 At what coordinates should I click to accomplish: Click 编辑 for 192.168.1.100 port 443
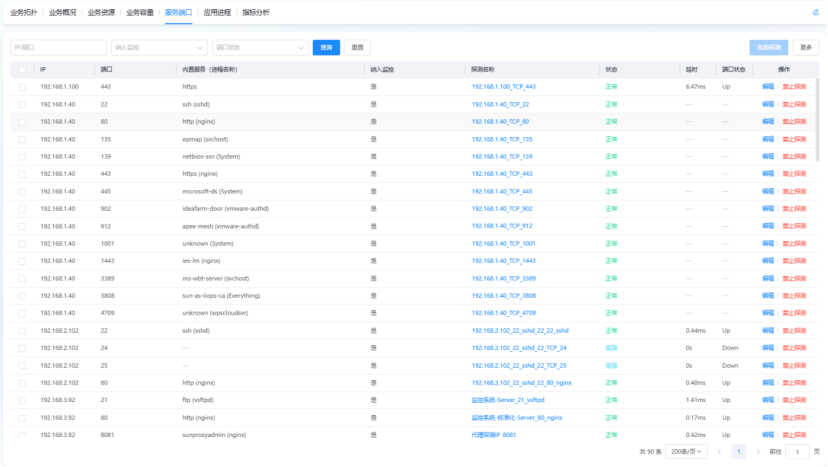click(768, 87)
